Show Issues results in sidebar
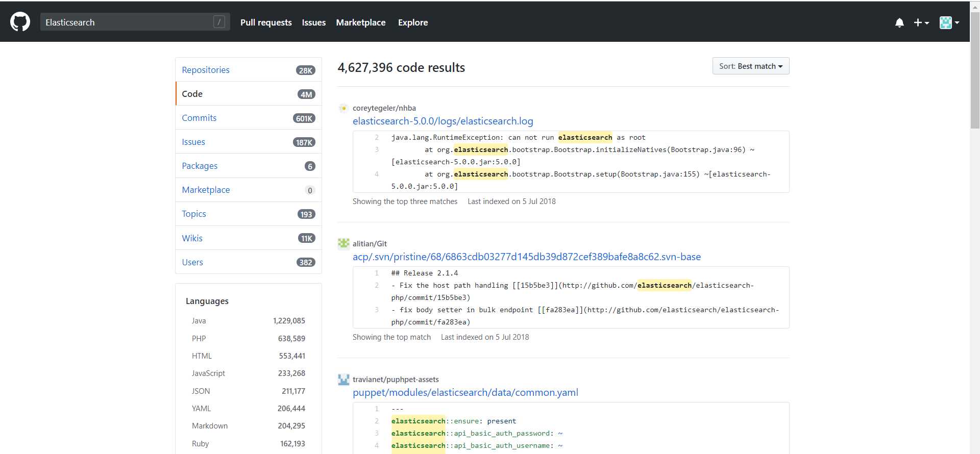The width and height of the screenshot is (980, 454). click(x=249, y=142)
